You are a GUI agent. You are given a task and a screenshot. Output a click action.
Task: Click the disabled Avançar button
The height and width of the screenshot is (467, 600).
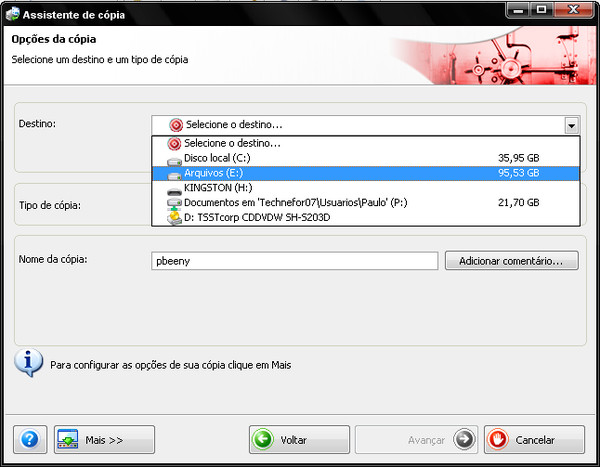416,439
